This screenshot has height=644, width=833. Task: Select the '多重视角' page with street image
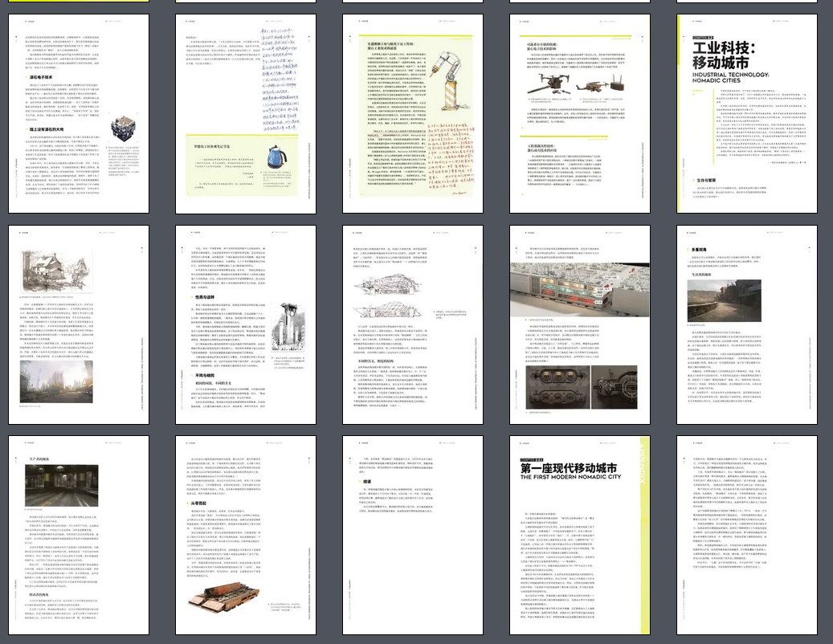(x=747, y=325)
